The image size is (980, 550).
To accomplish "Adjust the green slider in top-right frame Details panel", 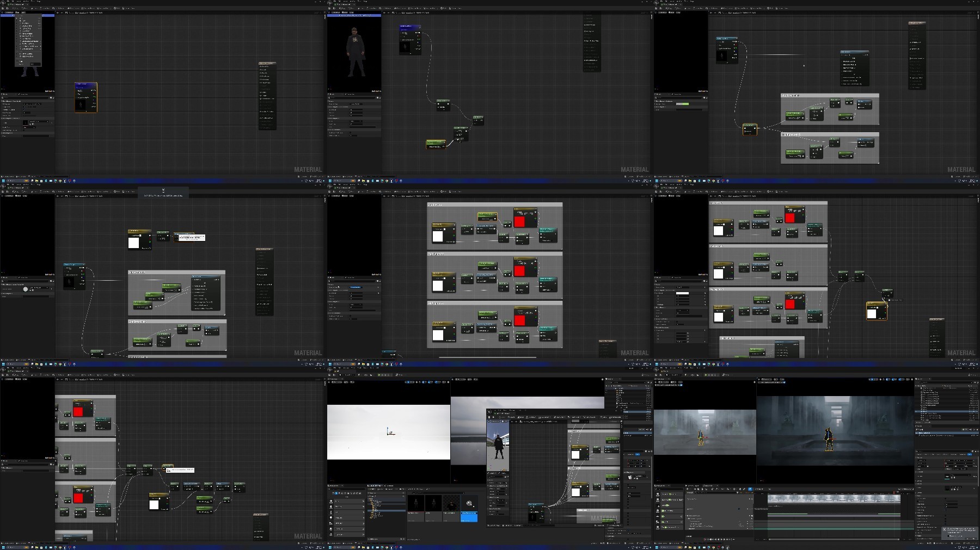I will click(x=683, y=103).
